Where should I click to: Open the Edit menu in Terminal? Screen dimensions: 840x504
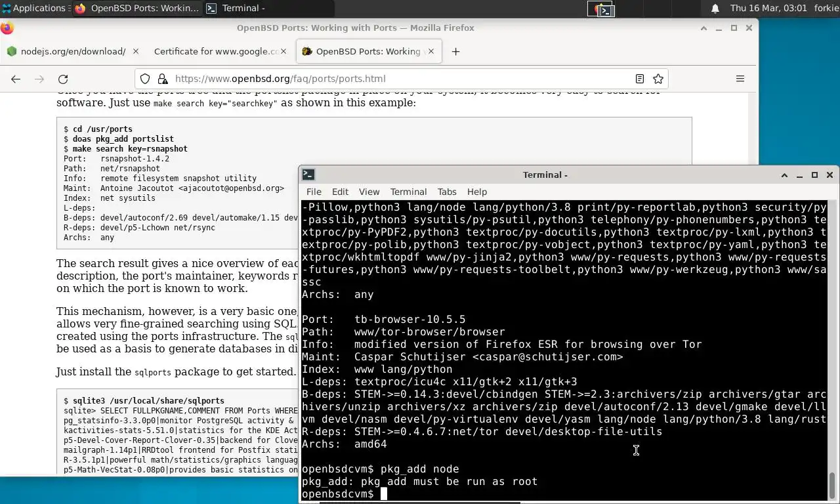[x=340, y=192]
